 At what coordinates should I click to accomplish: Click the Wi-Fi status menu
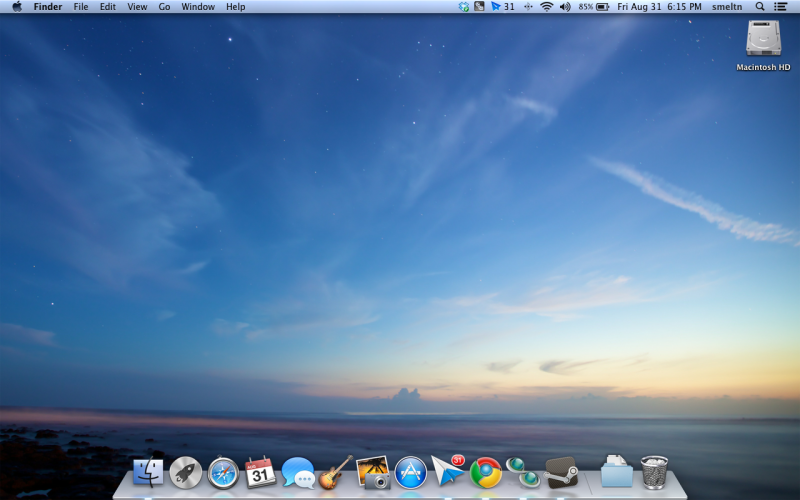click(x=547, y=7)
